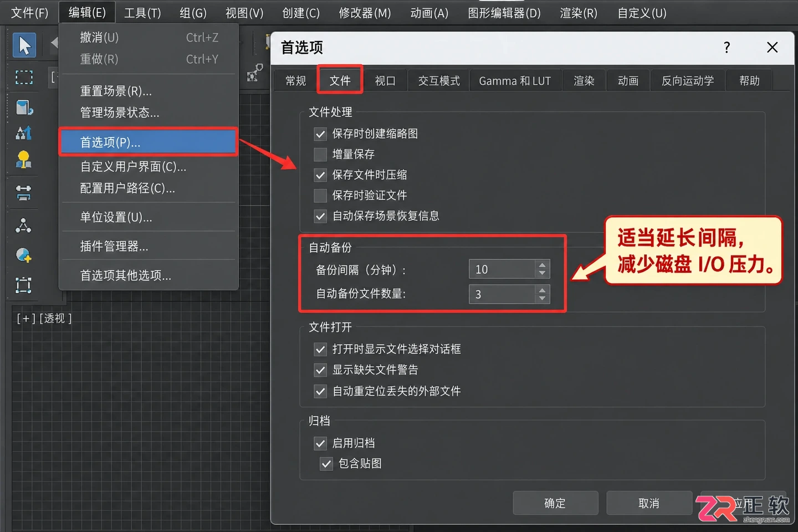The width and height of the screenshot is (798, 532).
Task: Enable 保存时验证文件 checkbox
Action: [x=320, y=196]
